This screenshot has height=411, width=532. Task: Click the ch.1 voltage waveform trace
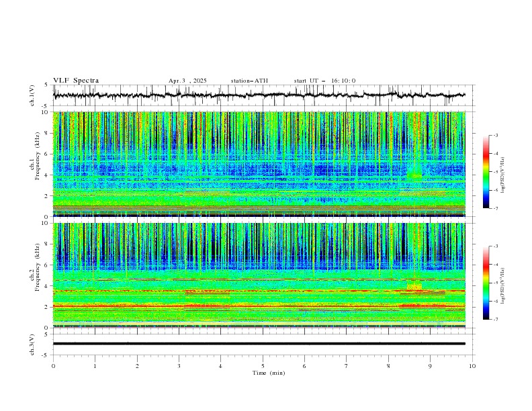pyautogui.click(x=259, y=95)
